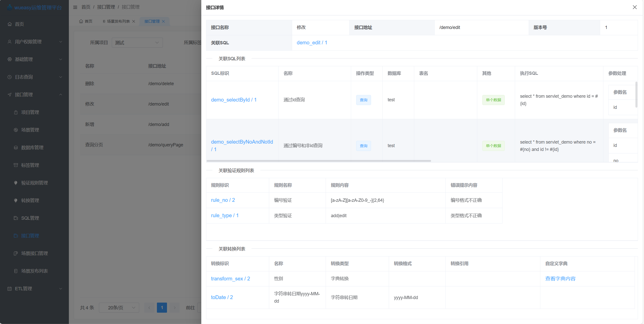Screen dimensions: 644x324
Task: Click the document icon beside sidebar 场景发布列表
Action: [16, 271]
